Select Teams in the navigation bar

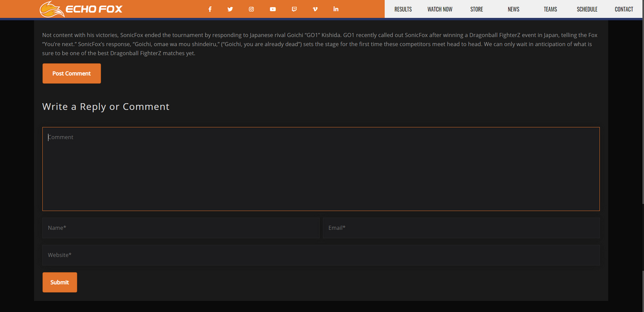(x=550, y=9)
